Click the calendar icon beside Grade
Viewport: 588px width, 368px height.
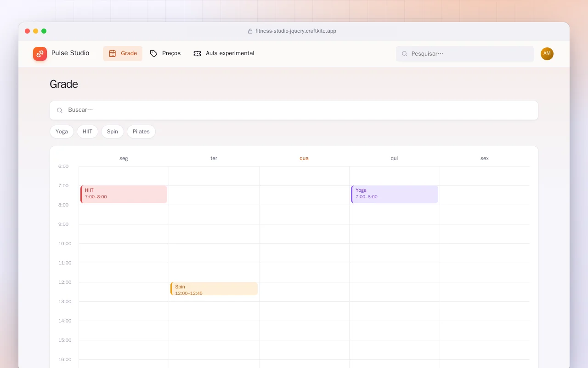pos(112,53)
